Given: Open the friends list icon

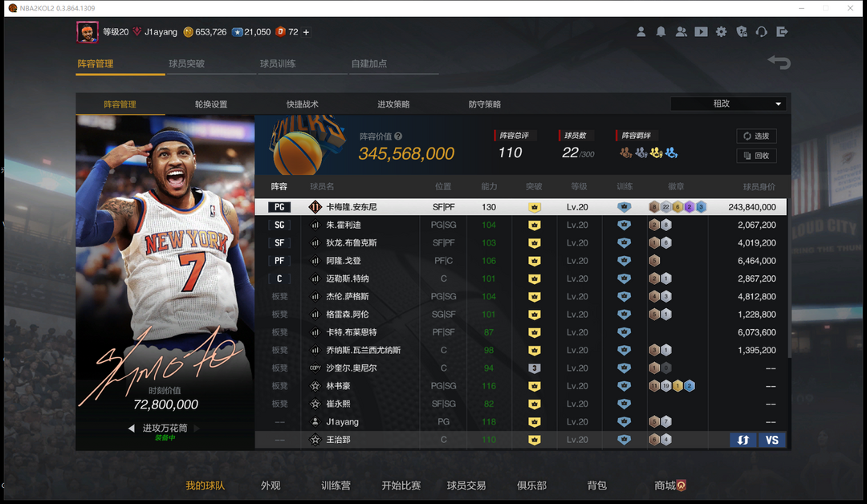Looking at the screenshot, I should (x=681, y=32).
